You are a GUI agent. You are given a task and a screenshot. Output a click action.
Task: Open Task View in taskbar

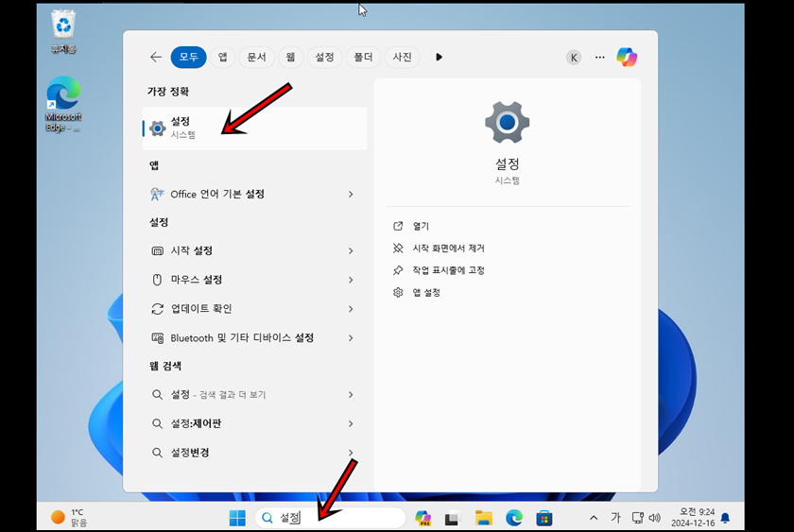pyautogui.click(x=452, y=519)
